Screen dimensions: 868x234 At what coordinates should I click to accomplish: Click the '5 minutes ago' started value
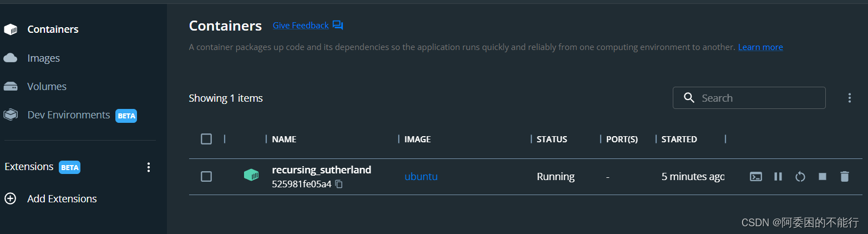pyautogui.click(x=693, y=177)
